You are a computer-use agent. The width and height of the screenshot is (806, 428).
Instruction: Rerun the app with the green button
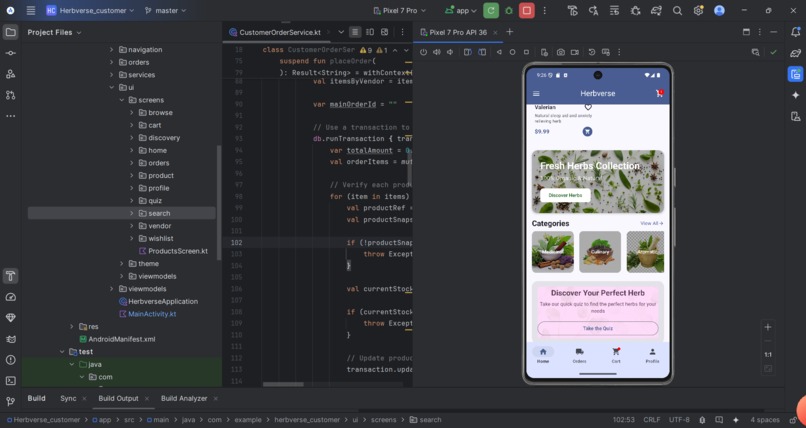pyautogui.click(x=491, y=10)
